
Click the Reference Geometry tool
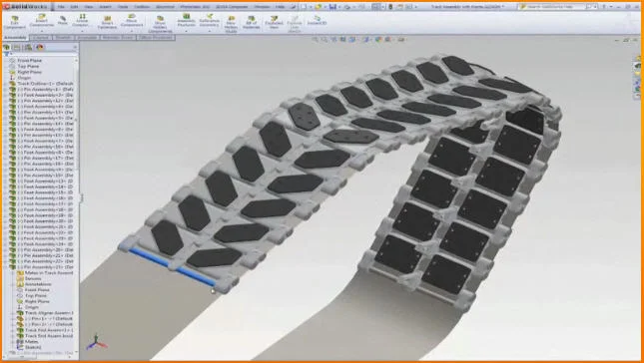(x=210, y=20)
